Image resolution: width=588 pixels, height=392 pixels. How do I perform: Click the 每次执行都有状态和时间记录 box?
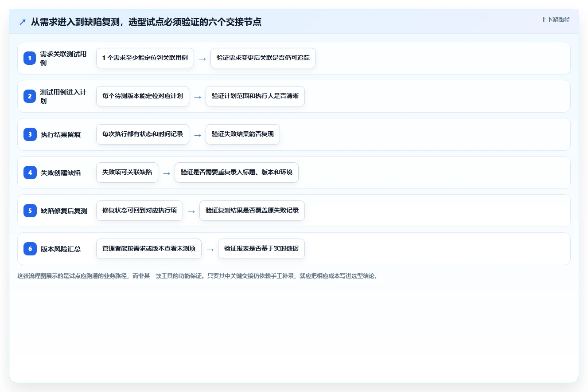(x=143, y=134)
